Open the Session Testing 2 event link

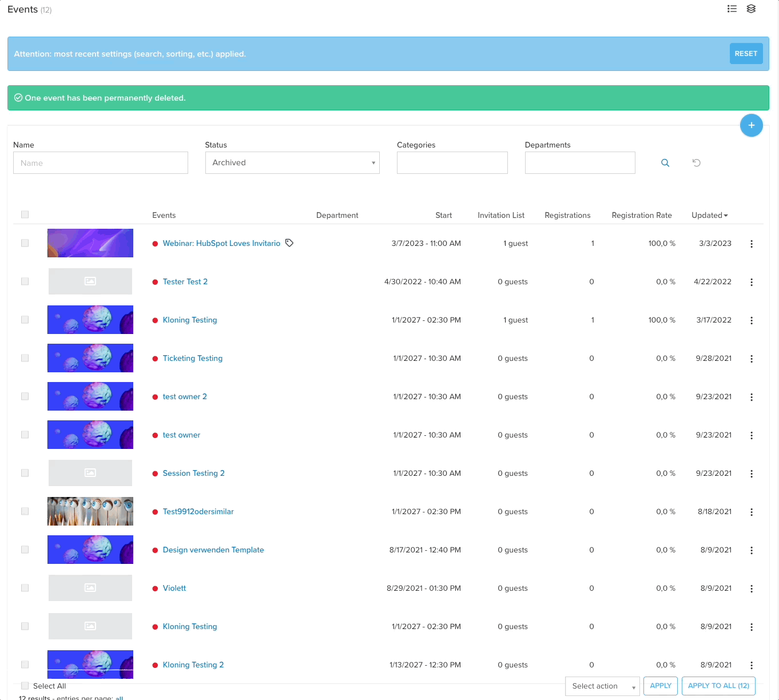[x=193, y=474]
